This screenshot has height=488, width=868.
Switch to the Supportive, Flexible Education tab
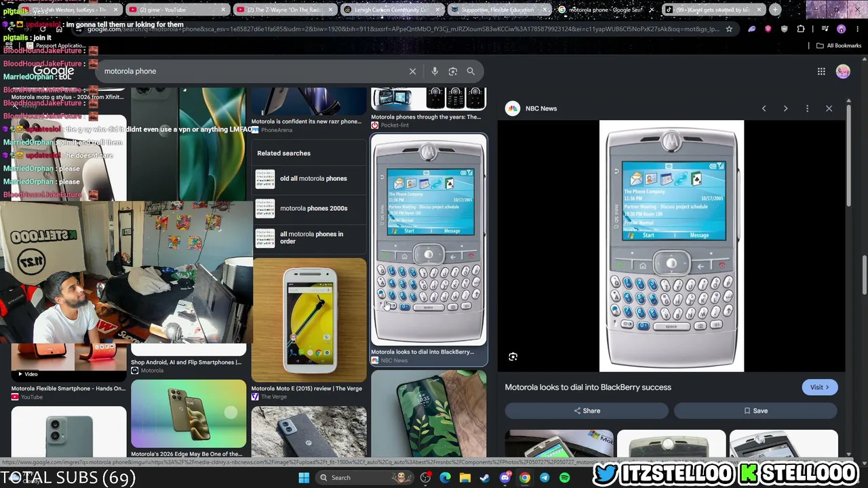[x=500, y=9]
